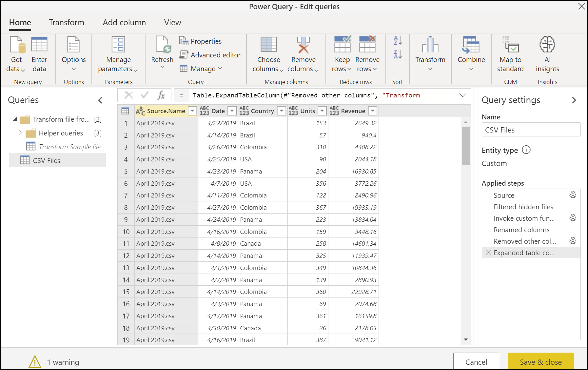
Task: Change the Date column data type icon
Action: (204, 111)
